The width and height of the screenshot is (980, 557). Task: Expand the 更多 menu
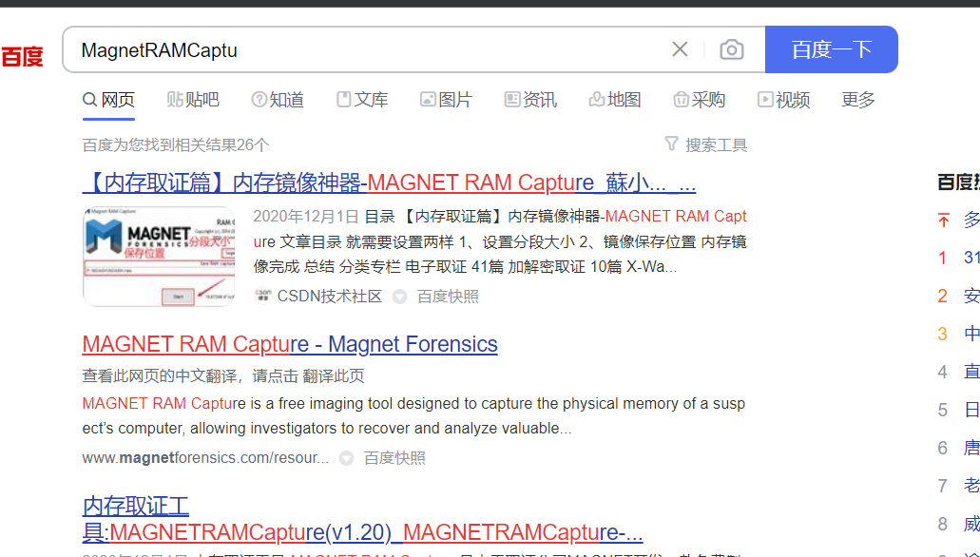click(858, 100)
